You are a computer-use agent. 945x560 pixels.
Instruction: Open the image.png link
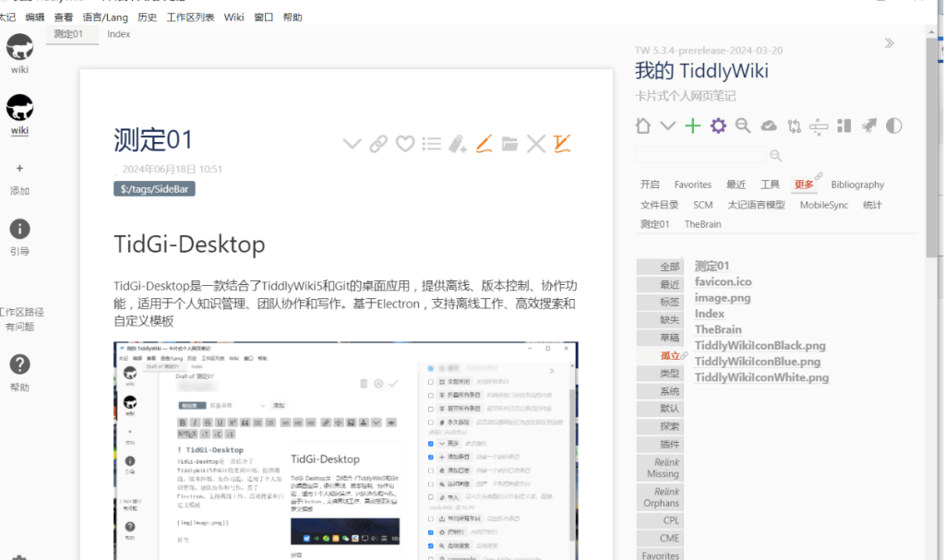click(x=722, y=298)
